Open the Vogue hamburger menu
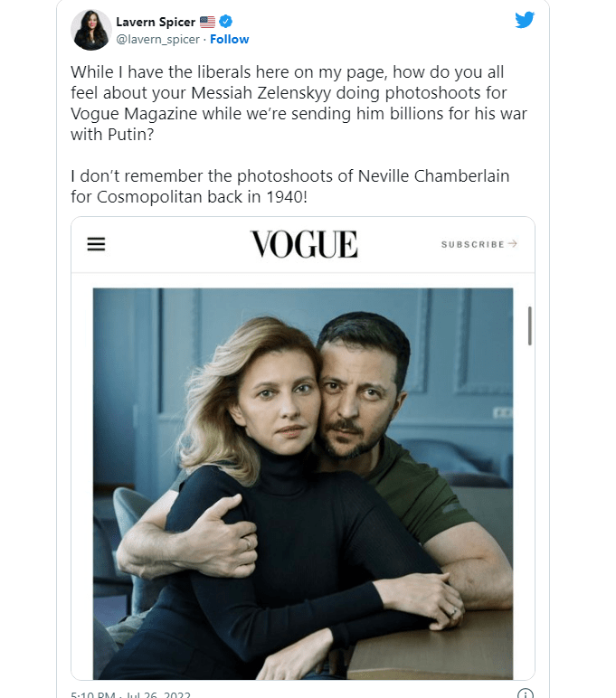The width and height of the screenshot is (616, 698). [96, 244]
